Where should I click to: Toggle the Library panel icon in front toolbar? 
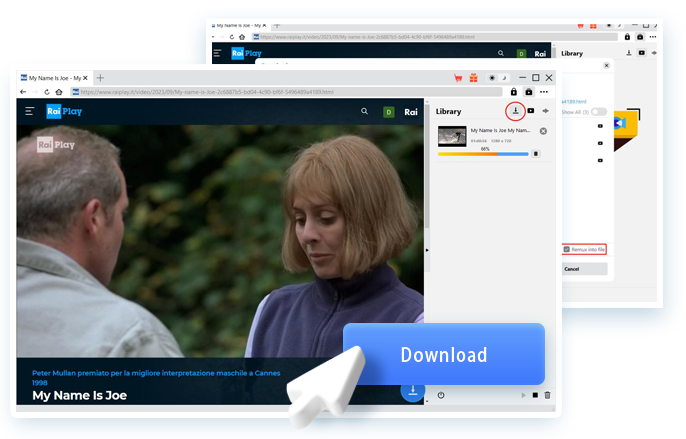(x=528, y=91)
